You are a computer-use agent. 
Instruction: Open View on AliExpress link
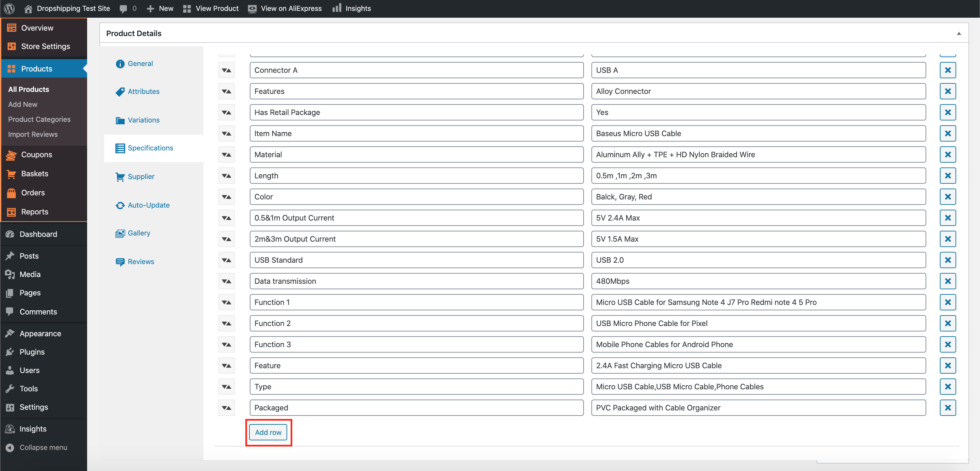284,9
